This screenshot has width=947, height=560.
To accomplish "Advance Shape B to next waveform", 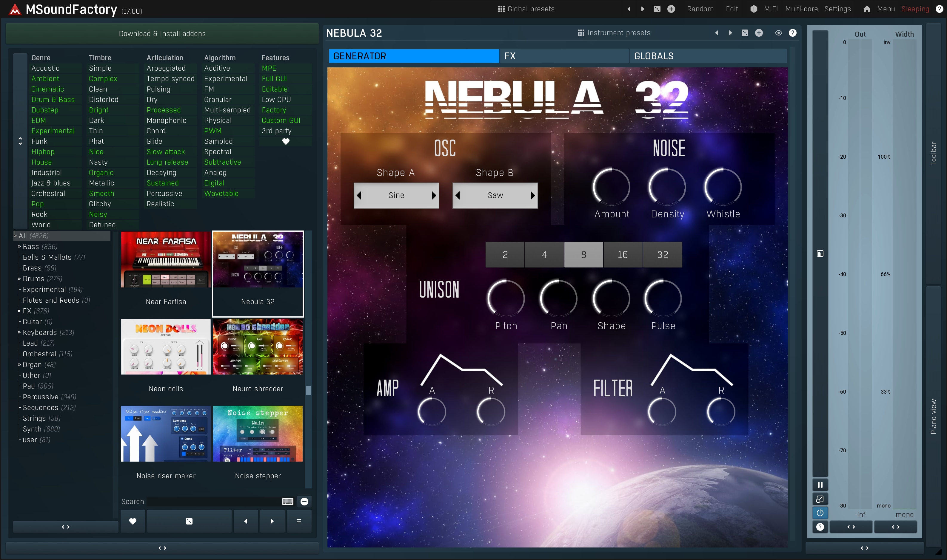I will click(532, 196).
